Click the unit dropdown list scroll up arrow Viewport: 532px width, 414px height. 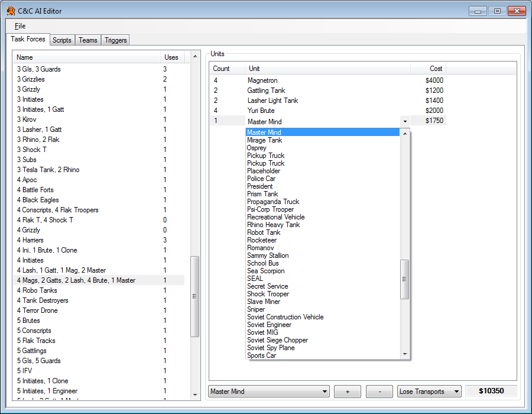[x=405, y=133]
